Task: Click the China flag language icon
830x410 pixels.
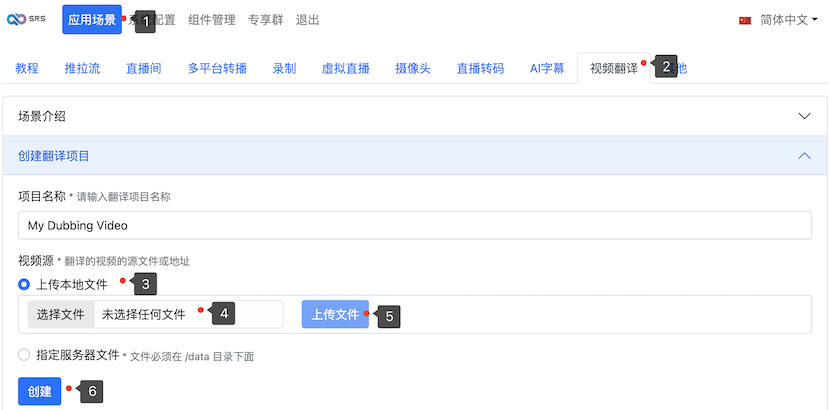Action: point(745,20)
